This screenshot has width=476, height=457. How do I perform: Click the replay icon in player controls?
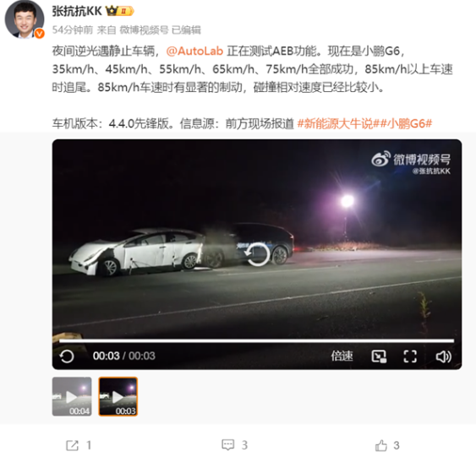[67, 356]
